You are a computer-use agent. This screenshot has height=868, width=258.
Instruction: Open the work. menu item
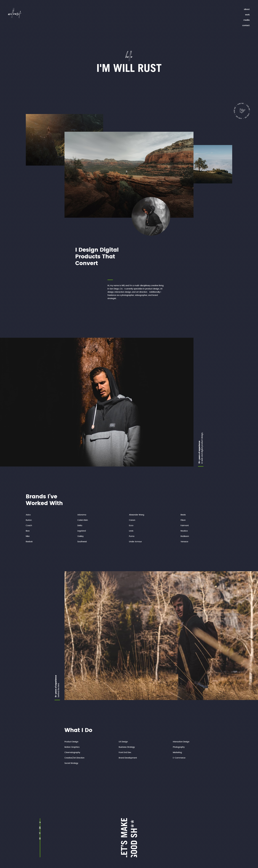tap(248, 15)
